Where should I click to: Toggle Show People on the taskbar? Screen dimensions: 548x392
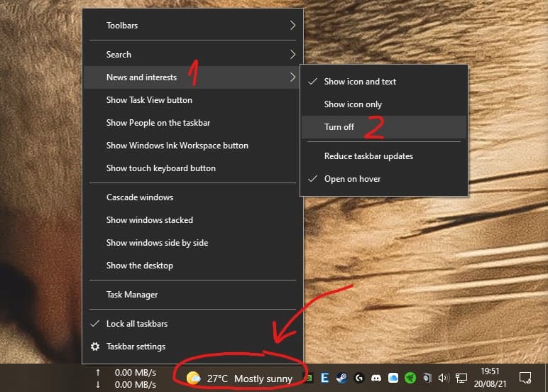(x=192, y=123)
